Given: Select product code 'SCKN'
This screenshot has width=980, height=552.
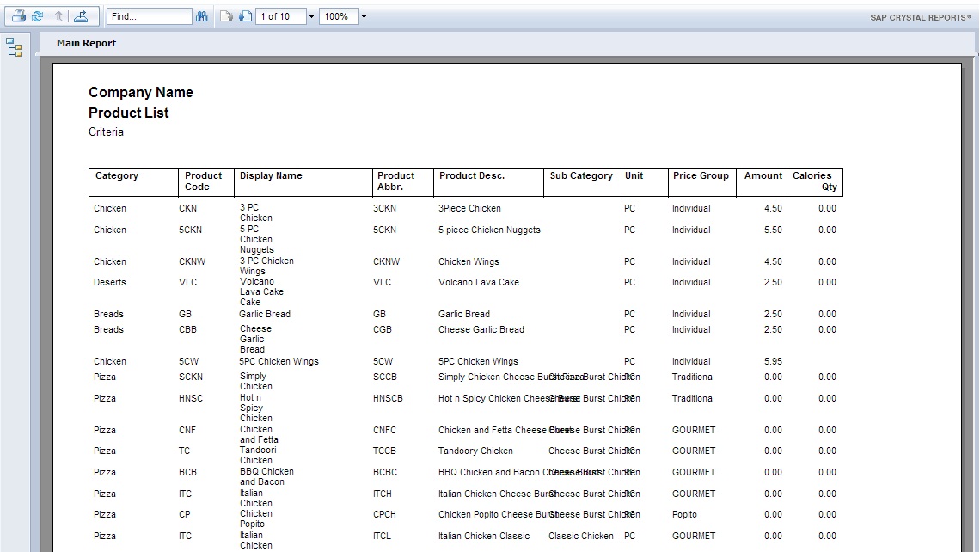Looking at the screenshot, I should point(191,377).
